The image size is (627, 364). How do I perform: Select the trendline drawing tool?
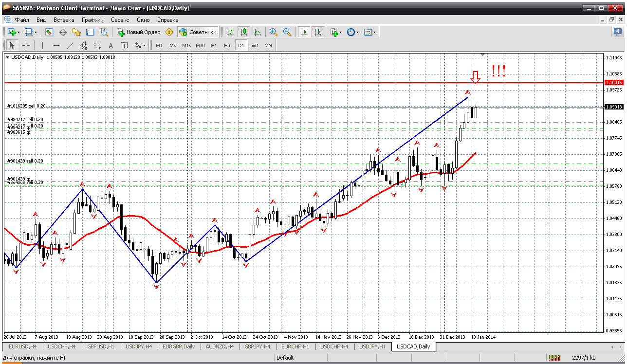tap(70, 45)
